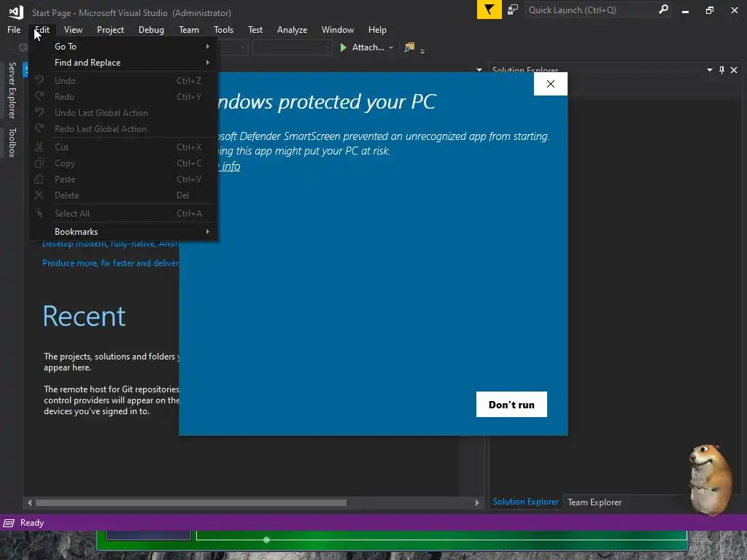747x560 pixels.
Task: Click the Ready status text
Action: tap(32, 523)
